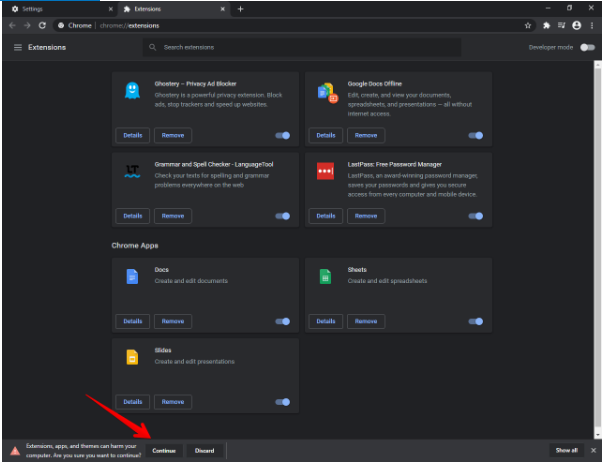This screenshot has height=463, width=608.
Task: Click the Chrome Apps heading
Action: [135, 246]
